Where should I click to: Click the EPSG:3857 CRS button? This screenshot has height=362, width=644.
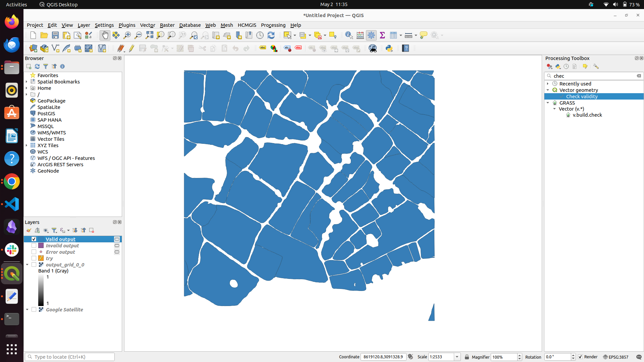click(615, 357)
